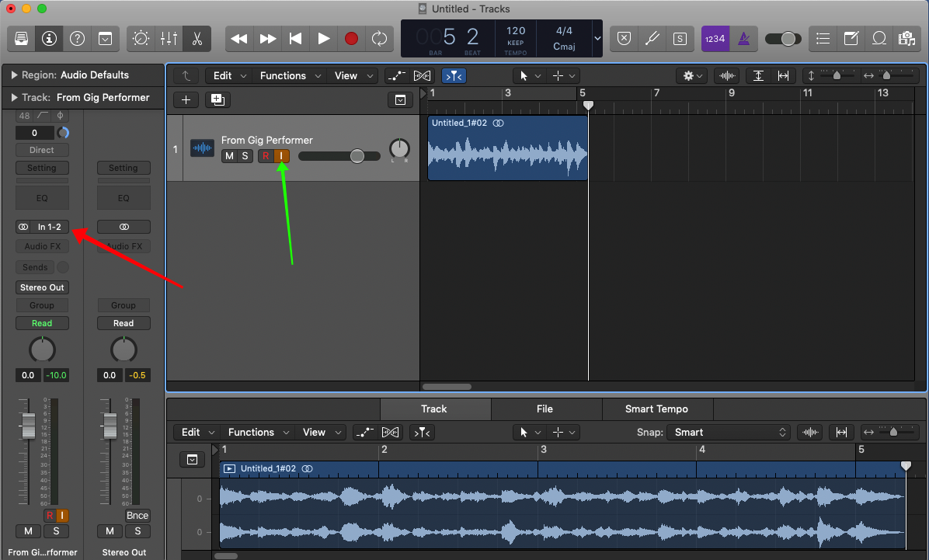This screenshot has height=560, width=929.
Task: Open the Global Tracks disclosure button
Action: tap(401, 100)
